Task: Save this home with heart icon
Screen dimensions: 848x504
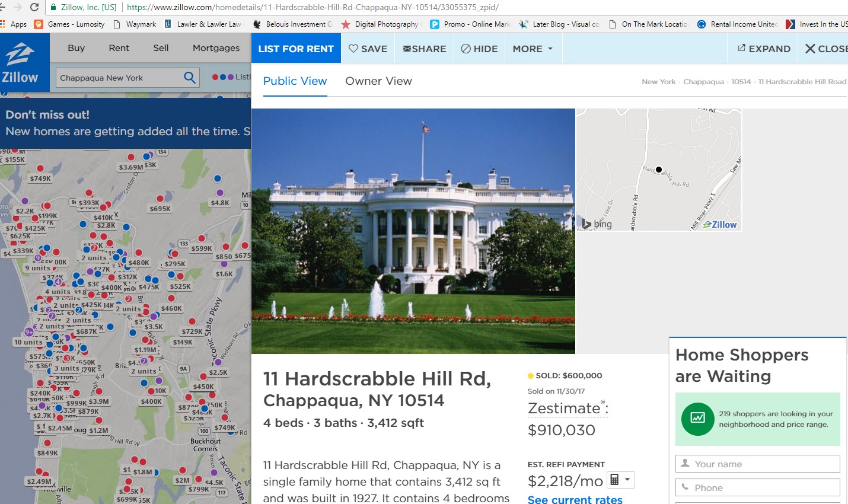Action: [368, 49]
